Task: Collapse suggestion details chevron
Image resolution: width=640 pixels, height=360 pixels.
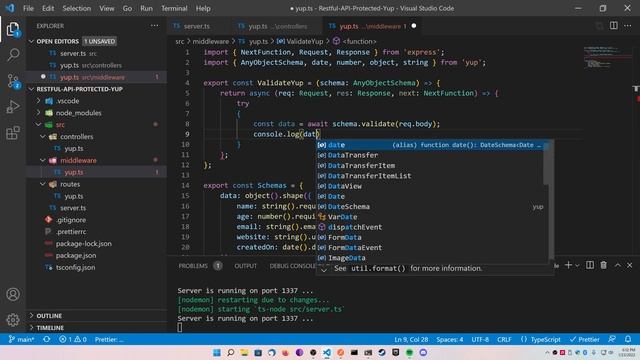Action: click(324, 269)
